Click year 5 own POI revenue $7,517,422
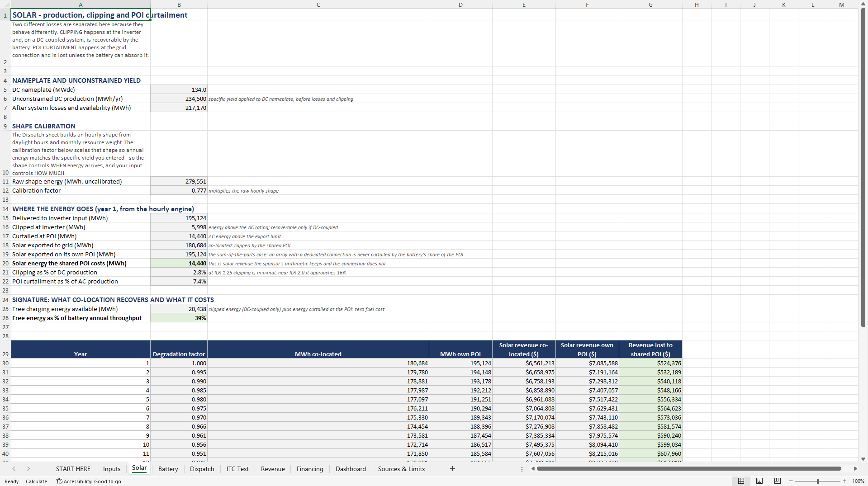Screen dimensions: 868x486 [x=587, y=399]
